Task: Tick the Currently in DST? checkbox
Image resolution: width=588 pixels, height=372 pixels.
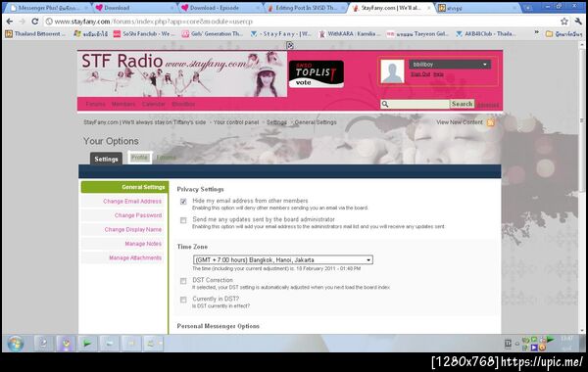Action: tap(183, 300)
